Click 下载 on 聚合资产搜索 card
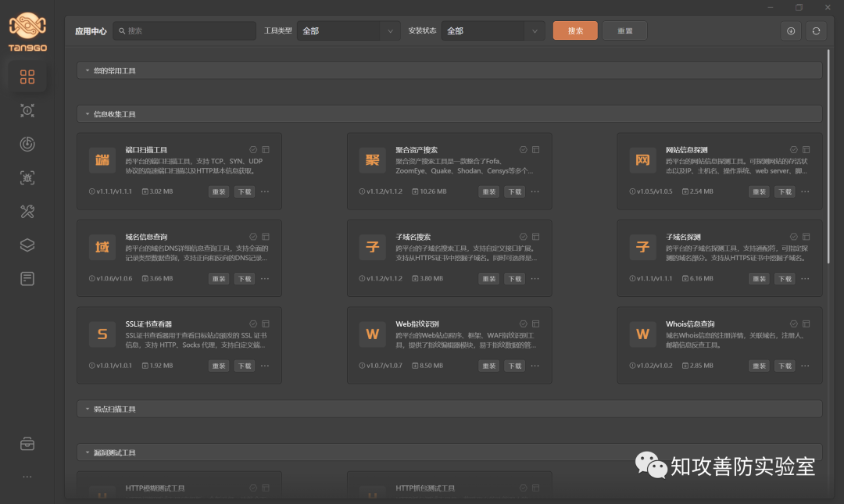 point(515,191)
